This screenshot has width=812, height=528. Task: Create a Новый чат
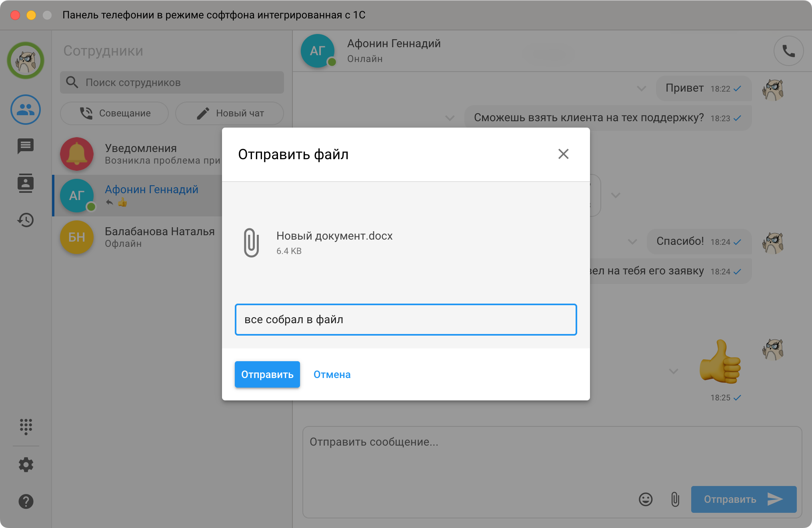tap(230, 113)
